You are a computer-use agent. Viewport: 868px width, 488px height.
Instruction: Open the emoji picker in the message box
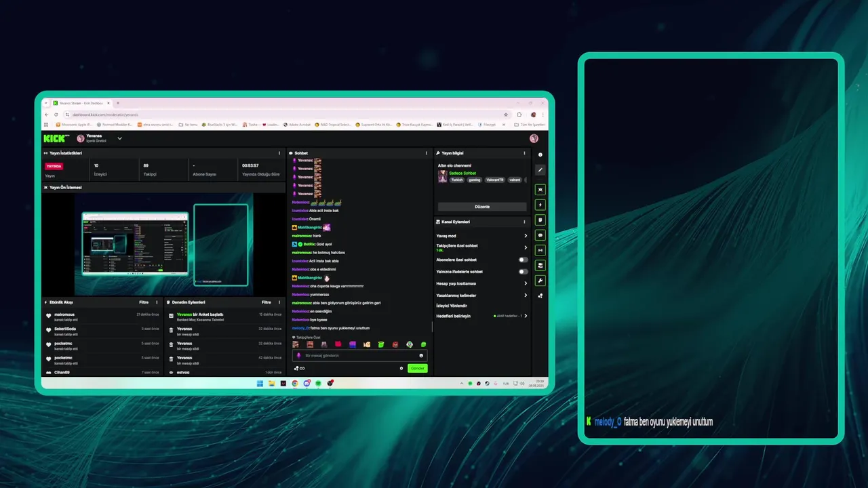(x=421, y=355)
